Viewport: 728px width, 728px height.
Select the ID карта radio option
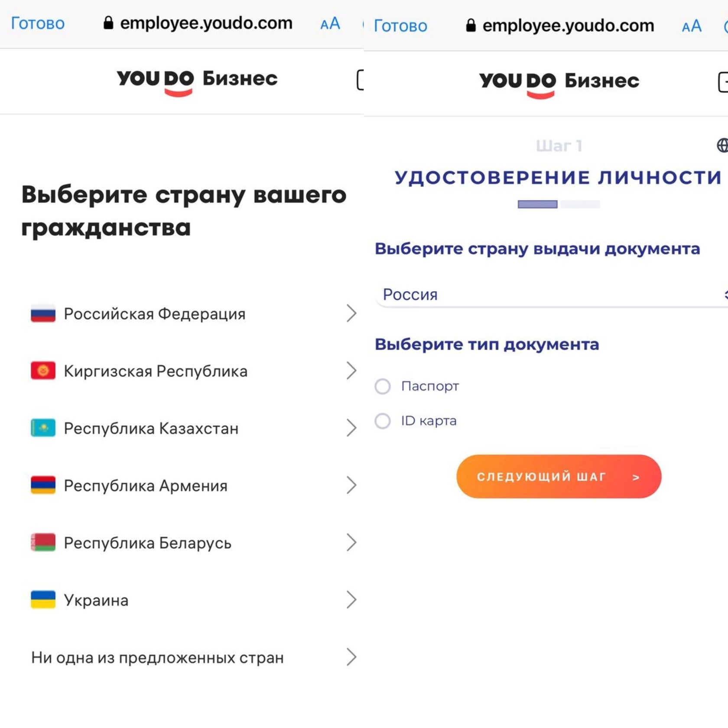pyautogui.click(x=383, y=421)
